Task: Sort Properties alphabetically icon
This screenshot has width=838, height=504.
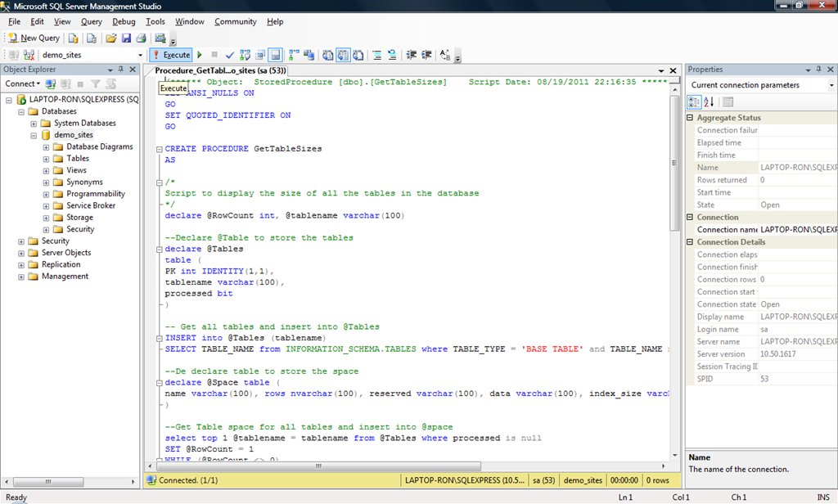Action: click(709, 101)
